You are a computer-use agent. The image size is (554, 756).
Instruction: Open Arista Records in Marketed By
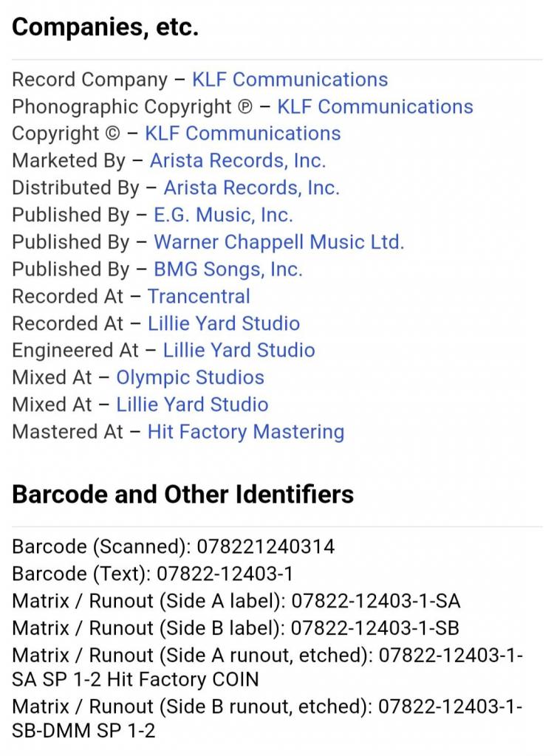pyautogui.click(x=238, y=160)
